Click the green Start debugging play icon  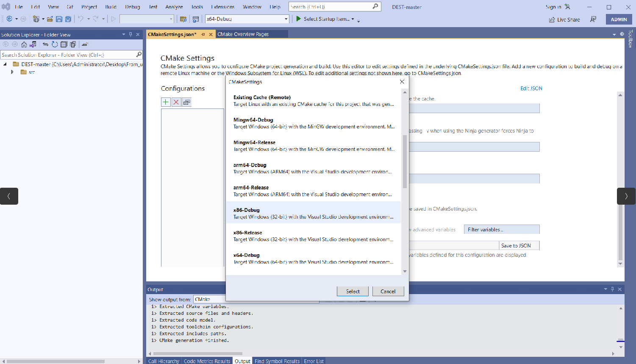pos(298,19)
